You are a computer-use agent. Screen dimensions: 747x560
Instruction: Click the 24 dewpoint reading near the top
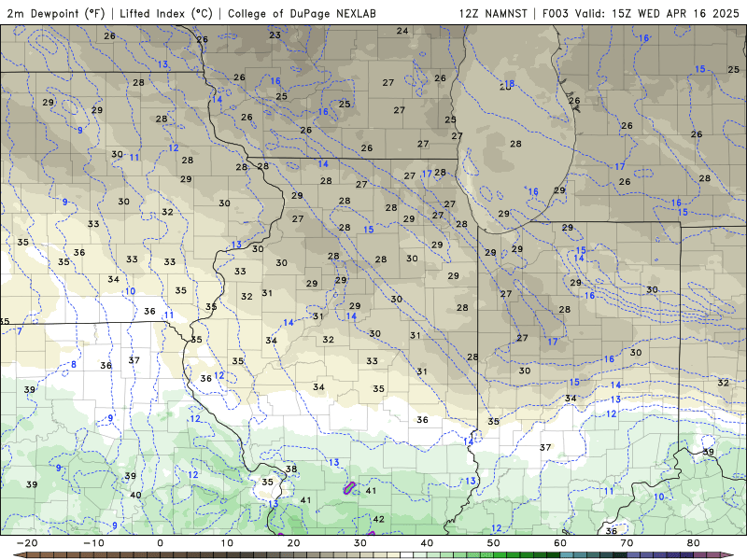pos(402,31)
